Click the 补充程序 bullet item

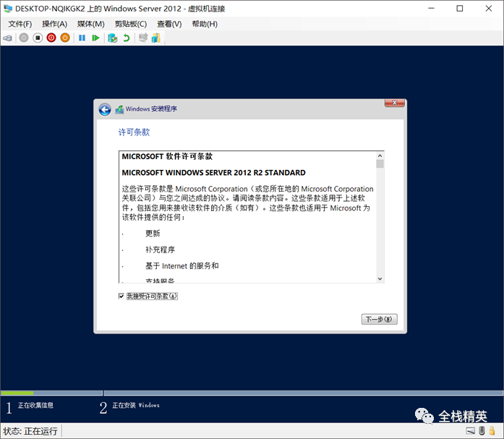click(160, 250)
